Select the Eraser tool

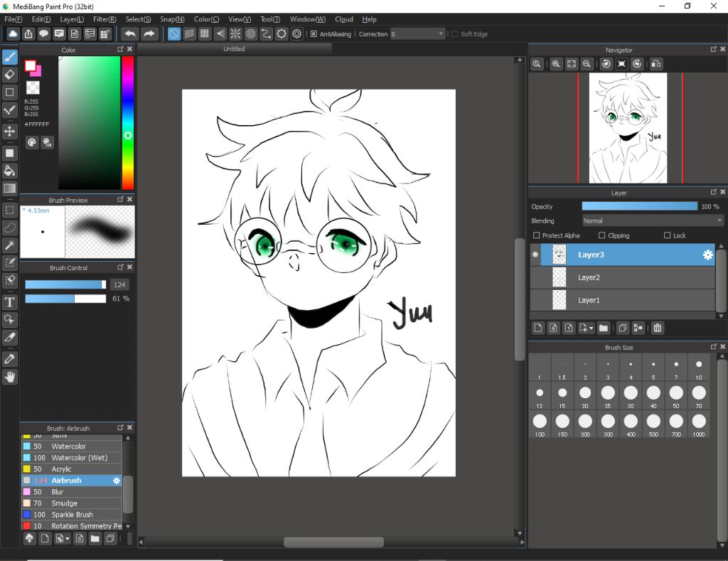point(10,75)
